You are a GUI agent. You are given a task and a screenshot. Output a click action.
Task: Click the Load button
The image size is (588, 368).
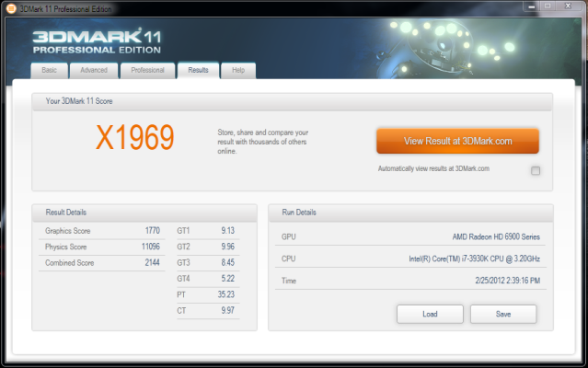point(430,314)
